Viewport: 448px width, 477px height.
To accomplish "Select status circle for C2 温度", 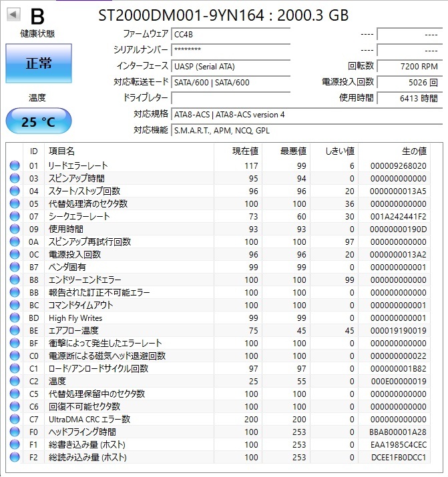I will [x=15, y=381].
